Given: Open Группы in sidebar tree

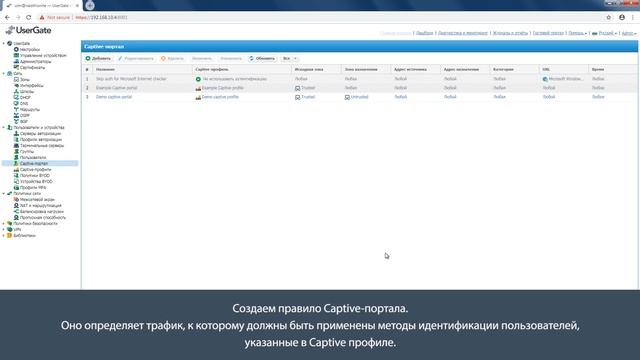Looking at the screenshot, I should 27,151.
